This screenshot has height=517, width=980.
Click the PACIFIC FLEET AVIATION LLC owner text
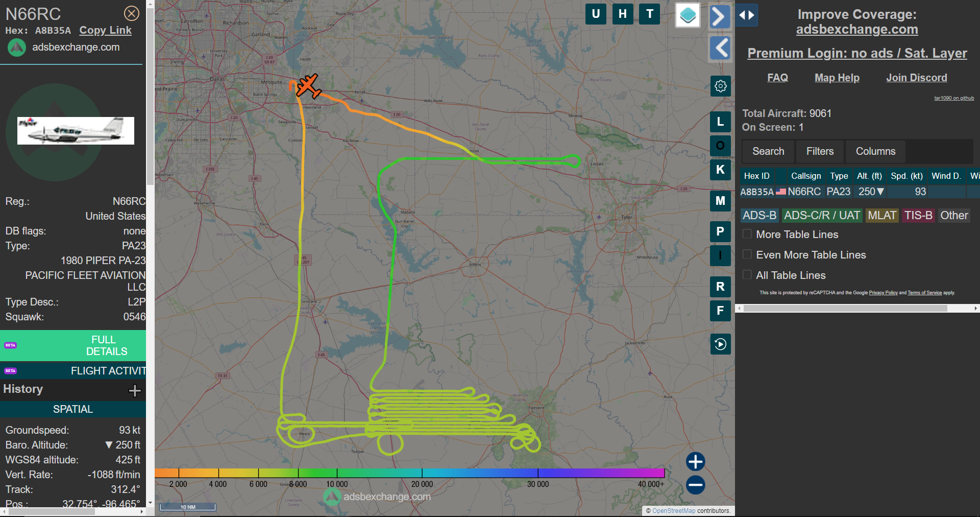coord(85,281)
